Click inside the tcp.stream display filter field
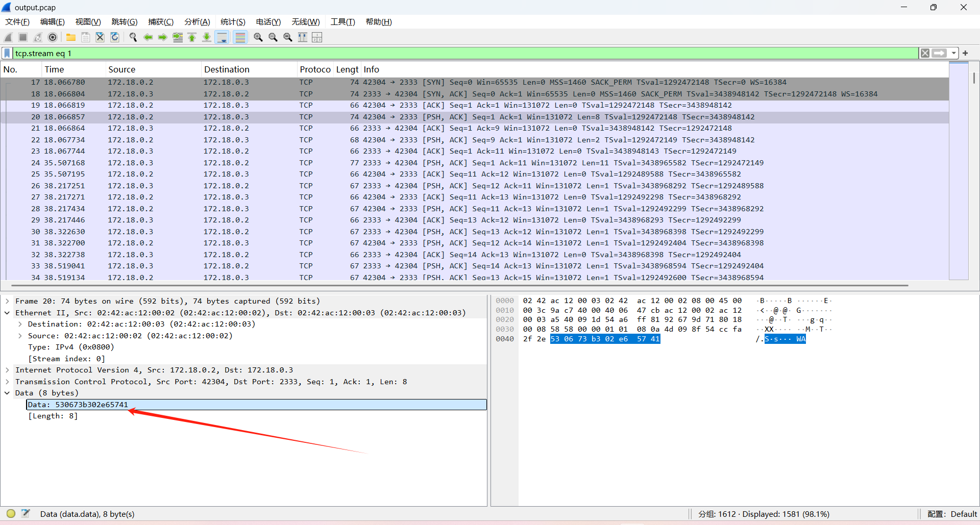This screenshot has height=525, width=980. coord(459,53)
